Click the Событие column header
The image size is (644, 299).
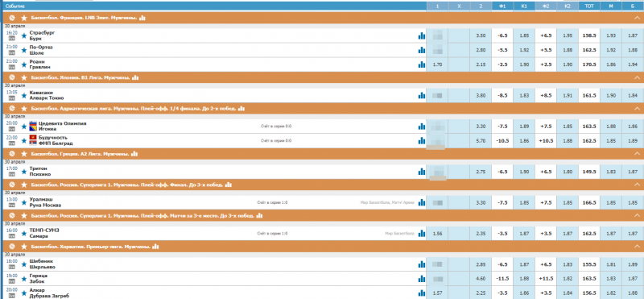click(14, 6)
